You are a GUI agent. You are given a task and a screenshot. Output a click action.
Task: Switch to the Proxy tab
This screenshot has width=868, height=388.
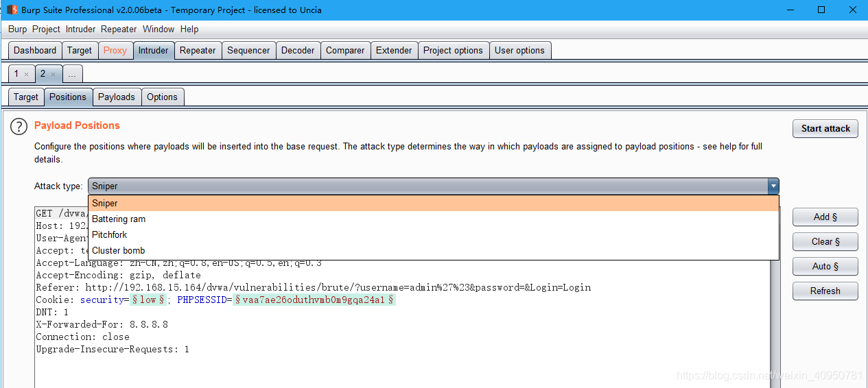(115, 50)
